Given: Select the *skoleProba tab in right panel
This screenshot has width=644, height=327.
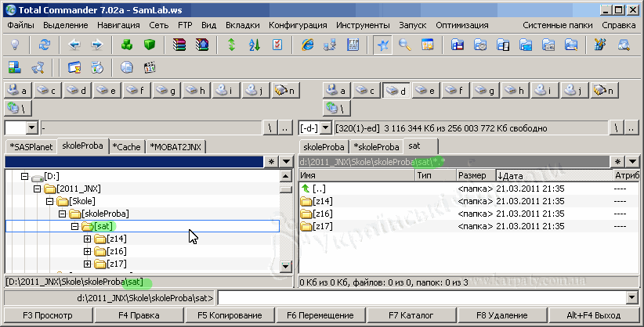Looking at the screenshot, I should [376, 147].
